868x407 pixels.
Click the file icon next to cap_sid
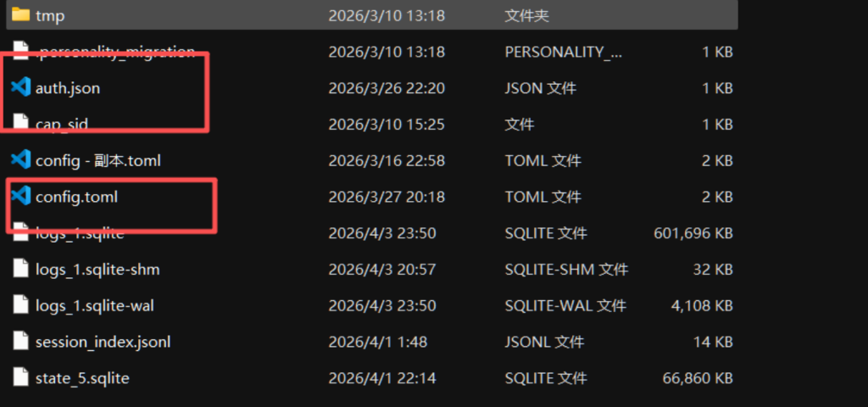[x=20, y=124]
